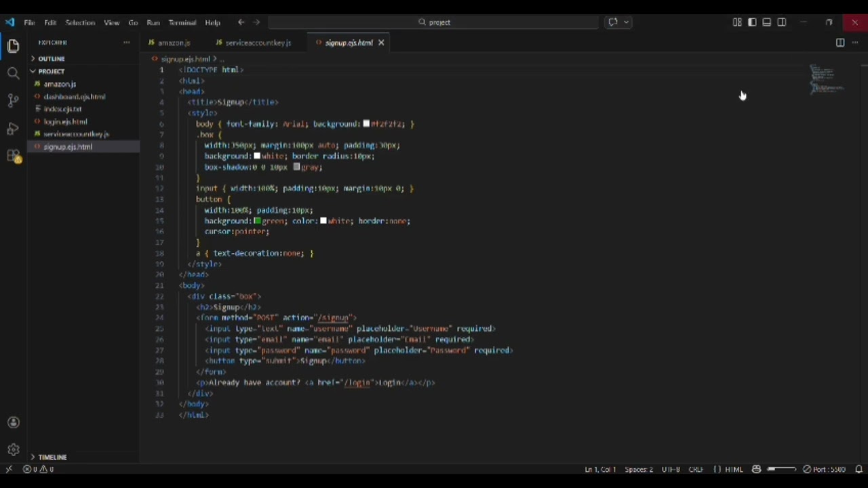Open the notifications bell in status bar
Screen dimensions: 868x488
pos(859,469)
